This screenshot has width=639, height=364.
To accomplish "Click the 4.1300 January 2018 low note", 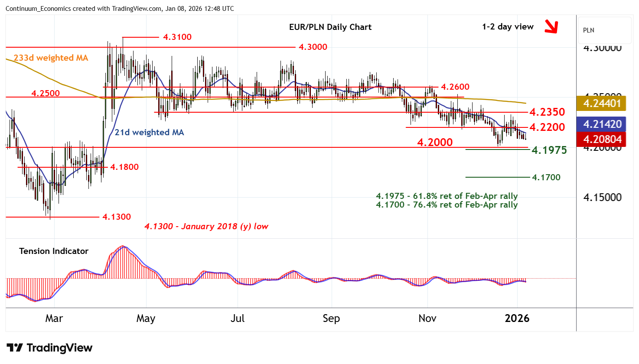I will (206, 227).
